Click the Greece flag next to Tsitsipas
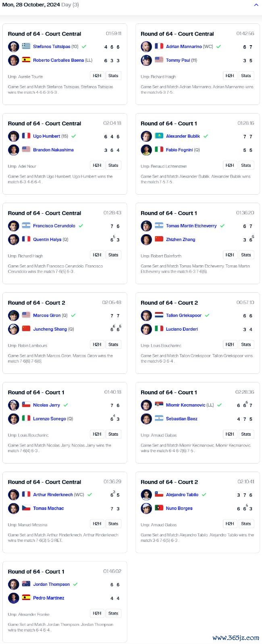262x644 pixels. [26, 46]
